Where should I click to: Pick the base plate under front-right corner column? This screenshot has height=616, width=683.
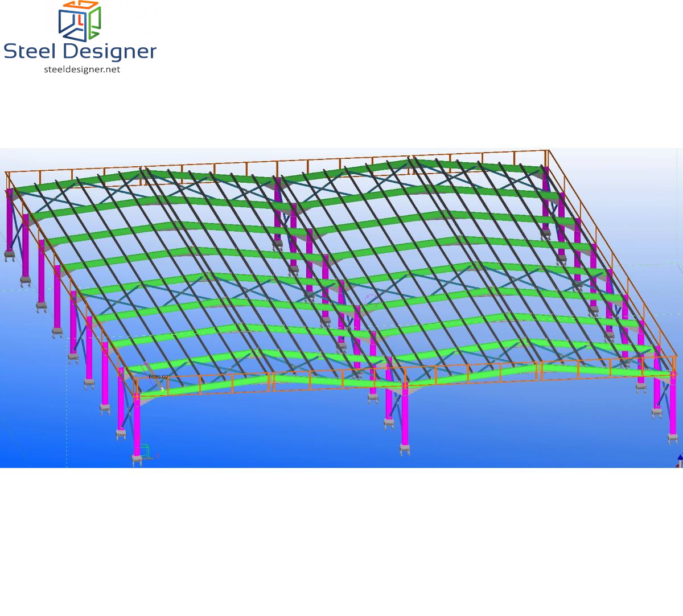click(673, 438)
